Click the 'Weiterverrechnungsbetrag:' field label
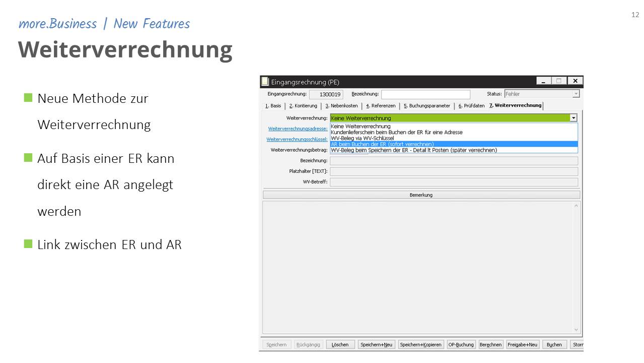The width and height of the screenshot is (644, 363). [299, 150]
